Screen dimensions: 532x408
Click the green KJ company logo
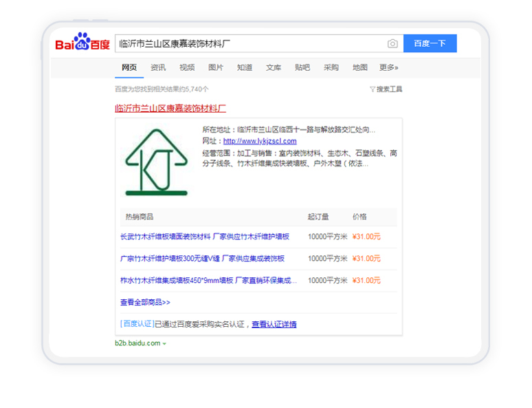(156, 162)
